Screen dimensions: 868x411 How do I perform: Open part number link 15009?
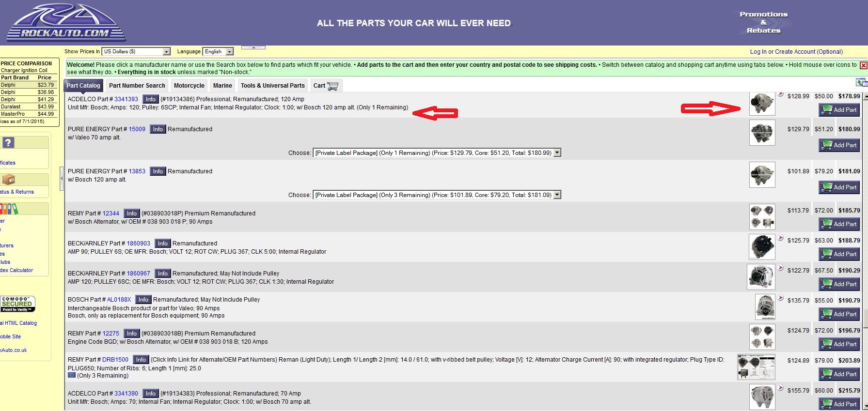coord(137,129)
